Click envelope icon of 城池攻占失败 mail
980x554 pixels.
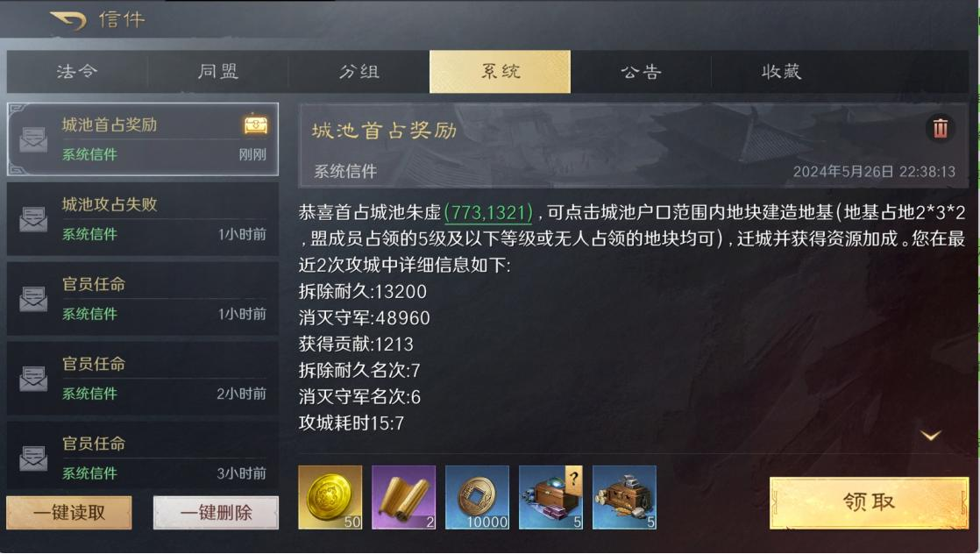[33, 219]
